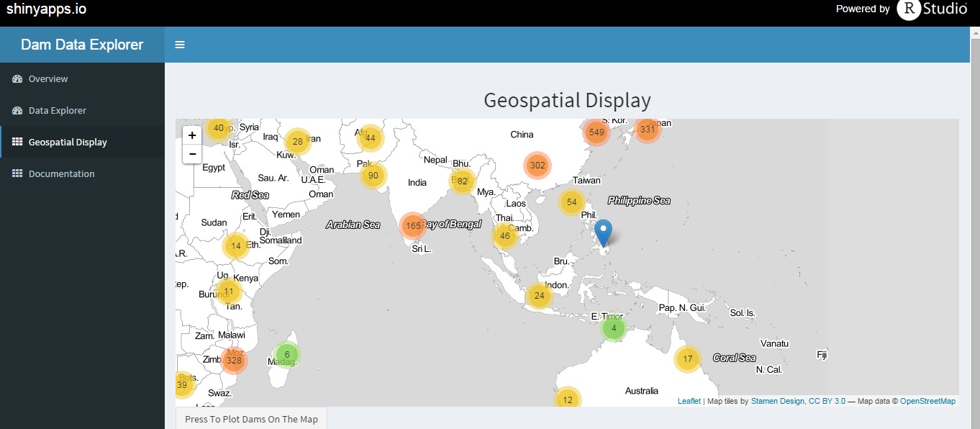The image size is (980, 429).
Task: Click the Australia label on the map
Action: coord(641,391)
